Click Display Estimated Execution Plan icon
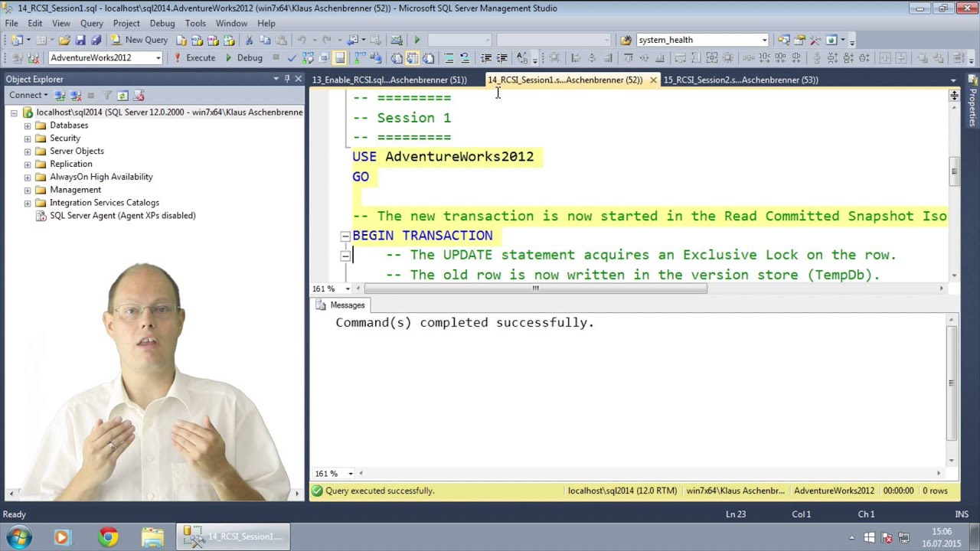Viewport: 980px width, 551px height. coord(308,57)
